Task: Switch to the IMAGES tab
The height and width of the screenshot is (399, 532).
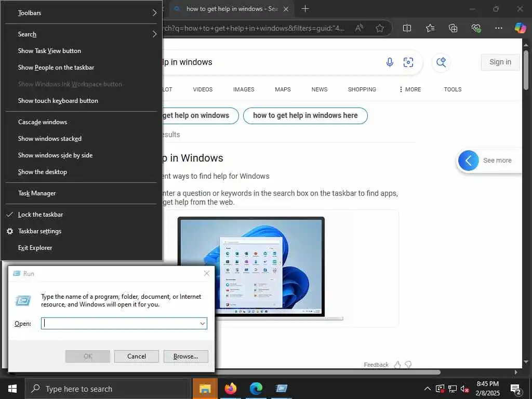Action: click(x=244, y=89)
